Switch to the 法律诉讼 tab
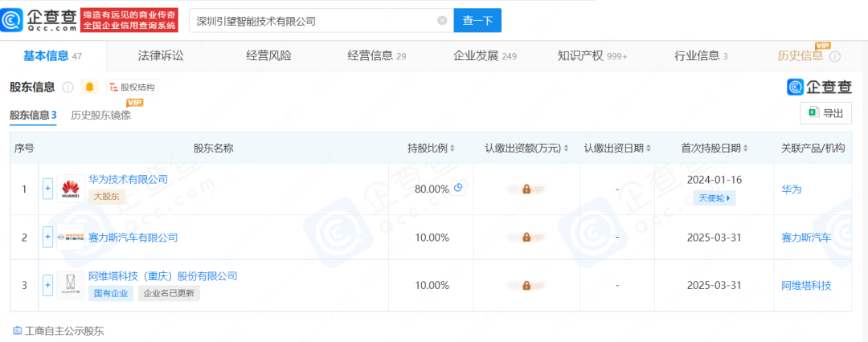 tap(161, 56)
